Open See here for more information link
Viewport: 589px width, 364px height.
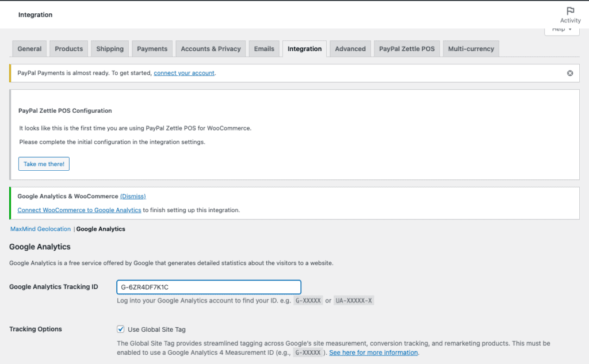373,352
